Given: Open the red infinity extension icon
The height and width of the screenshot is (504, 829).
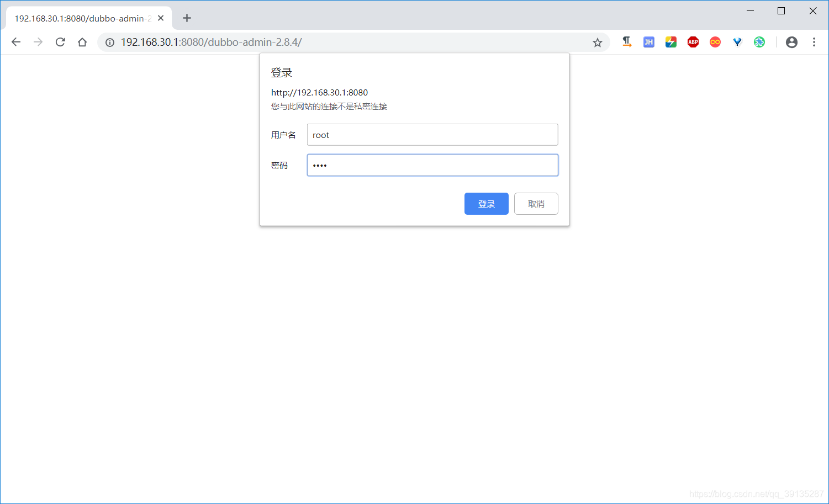Looking at the screenshot, I should point(715,42).
